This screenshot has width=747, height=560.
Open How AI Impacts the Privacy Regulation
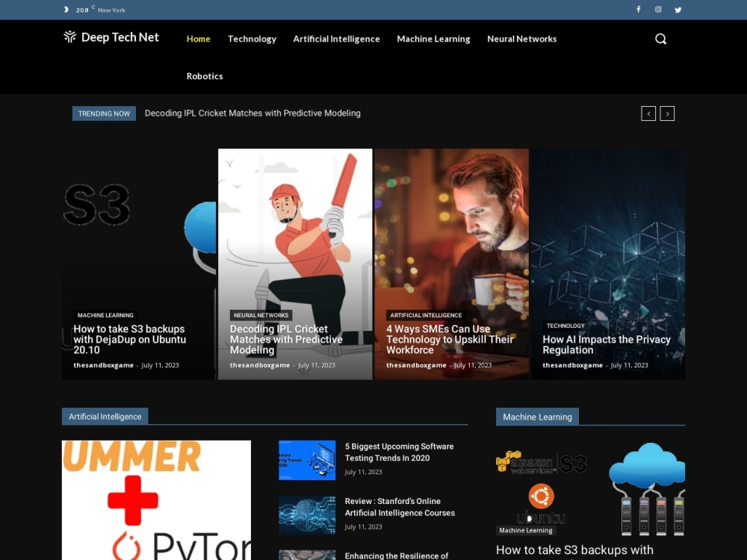(607, 345)
